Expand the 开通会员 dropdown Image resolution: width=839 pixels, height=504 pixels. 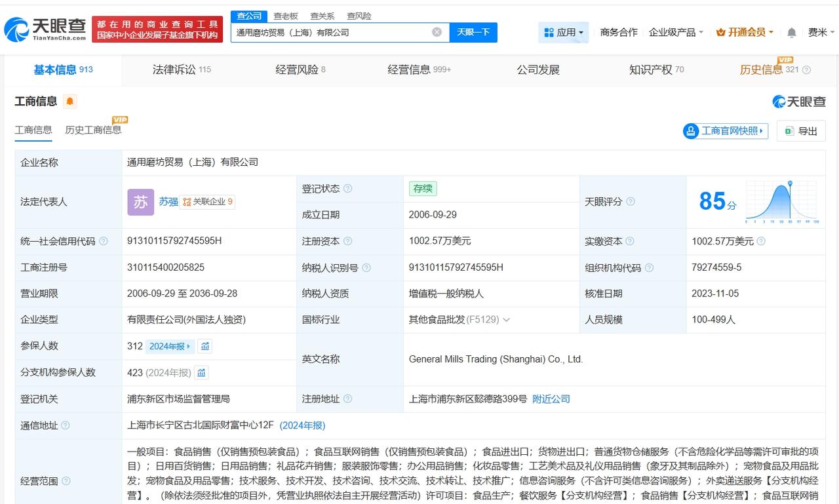pyautogui.click(x=745, y=32)
